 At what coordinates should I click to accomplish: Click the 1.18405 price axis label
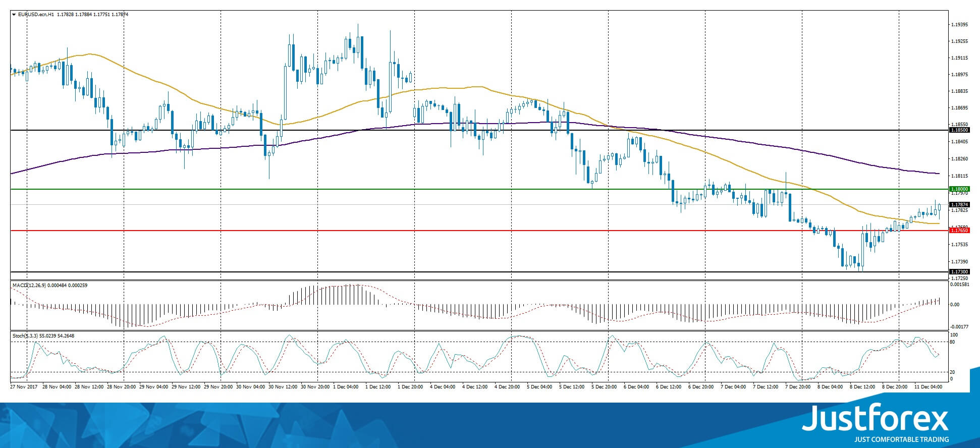[959, 142]
